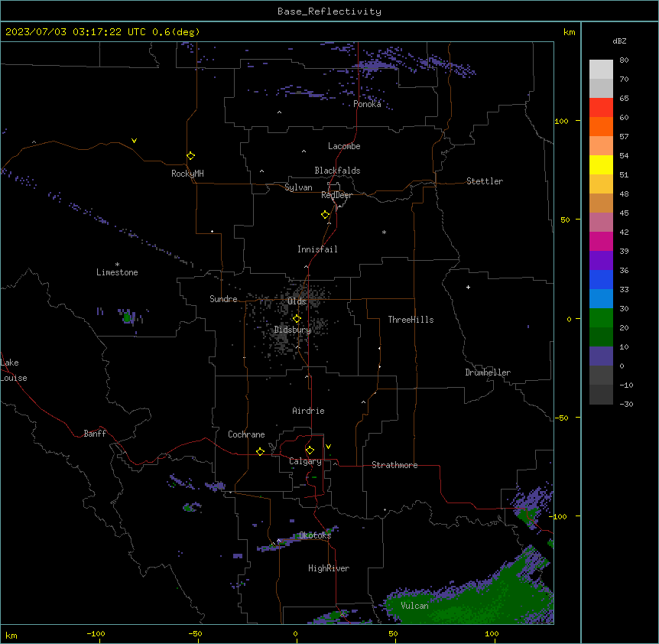Click the Blackfalds town label
Viewport: 659px width, 644px height.
(x=337, y=171)
